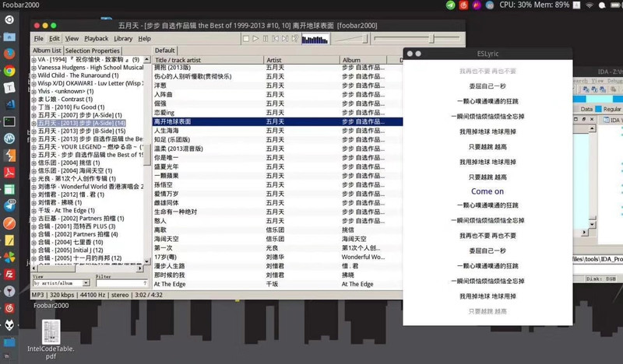Click album cell 'Wonderful Wo...' in playlist
The image size is (623, 364).
tap(363, 257)
